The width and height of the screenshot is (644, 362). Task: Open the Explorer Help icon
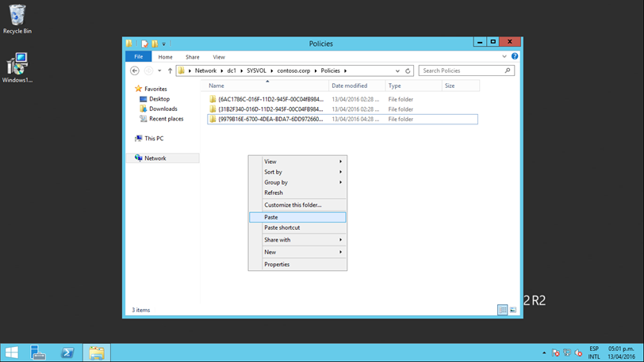(515, 56)
